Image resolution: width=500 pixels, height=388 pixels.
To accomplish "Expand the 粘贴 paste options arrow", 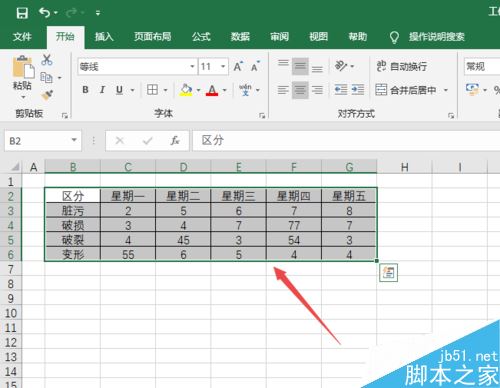I will click(23, 97).
